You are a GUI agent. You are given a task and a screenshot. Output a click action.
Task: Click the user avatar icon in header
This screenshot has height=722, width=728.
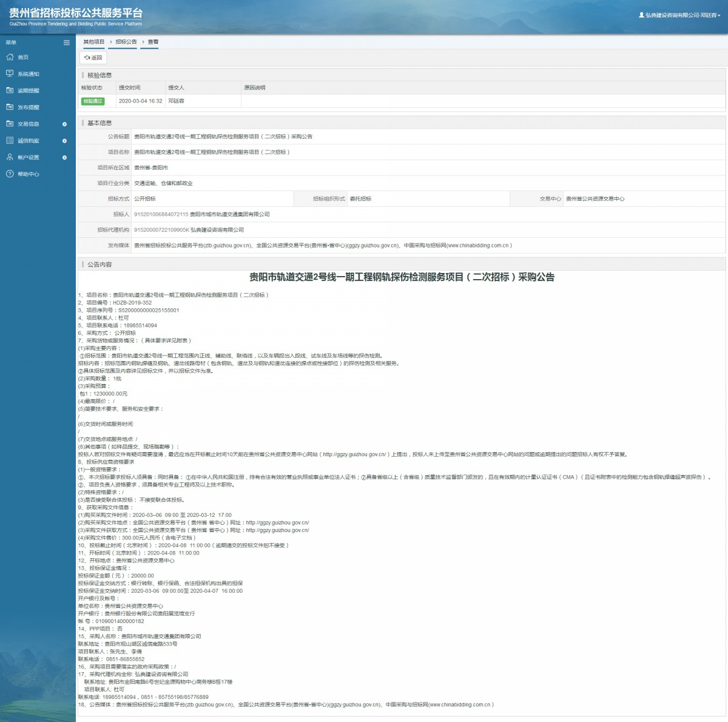tap(641, 15)
